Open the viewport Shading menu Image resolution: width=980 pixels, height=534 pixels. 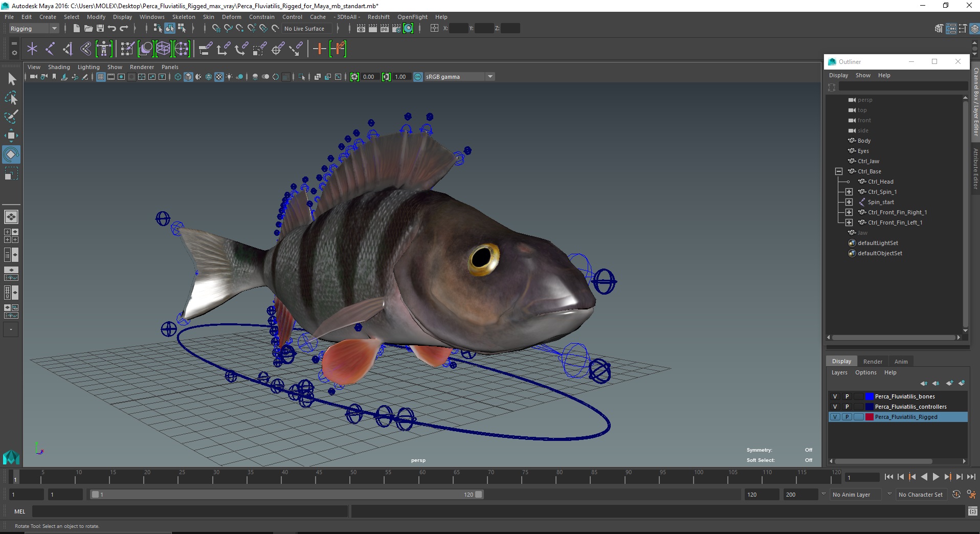click(x=59, y=67)
